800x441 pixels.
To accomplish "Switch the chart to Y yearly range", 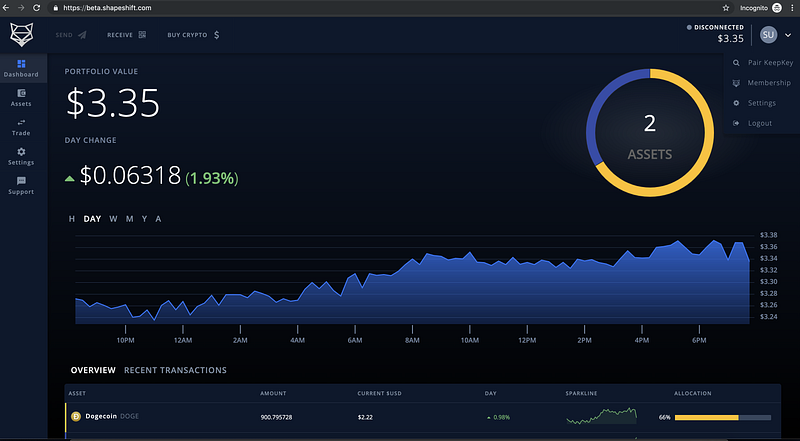I will click(x=144, y=219).
